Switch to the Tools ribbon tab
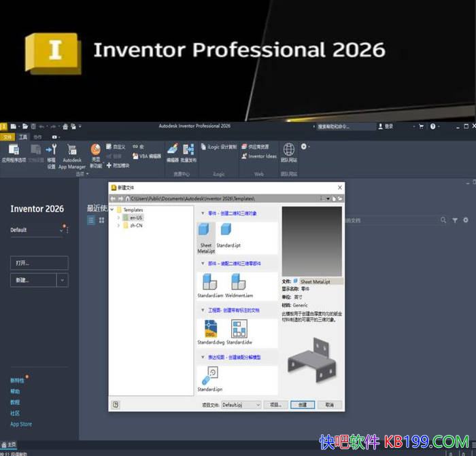476x456 pixels. tap(23, 137)
